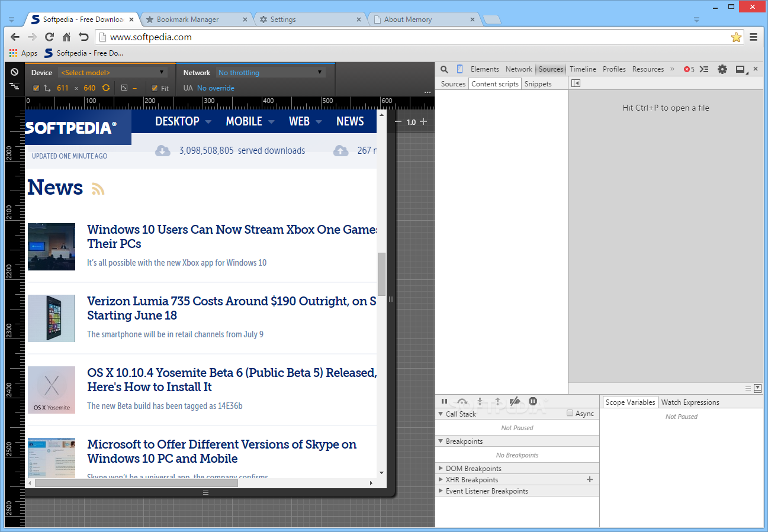This screenshot has height=532, width=768.
Task: Step into next function call
Action: 480,401
